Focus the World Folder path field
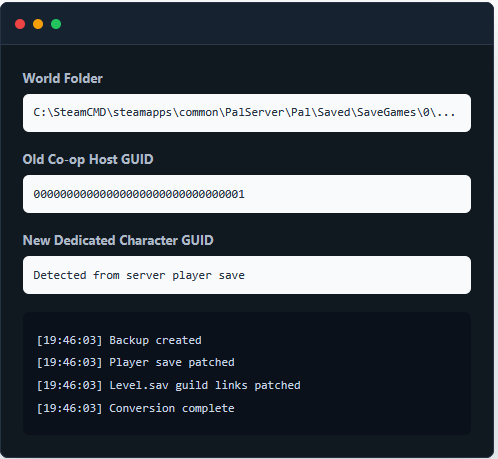498x459 pixels. (247, 113)
